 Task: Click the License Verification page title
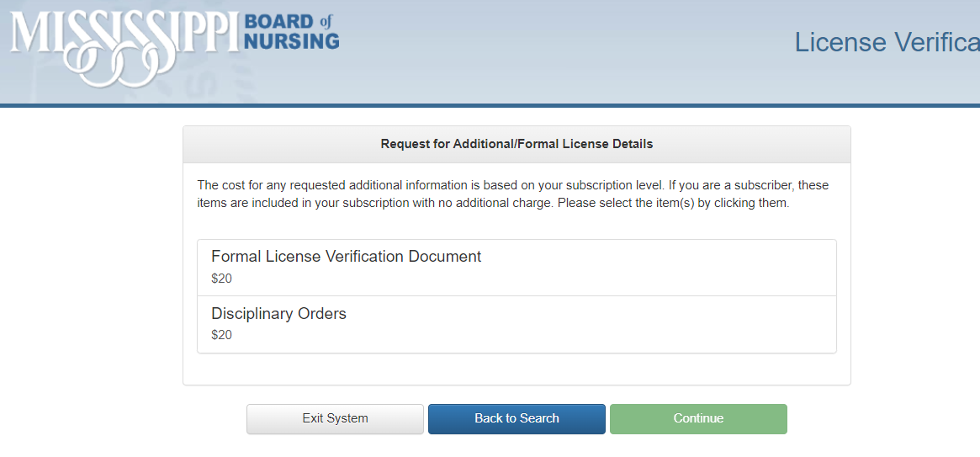pyautogui.click(x=887, y=42)
